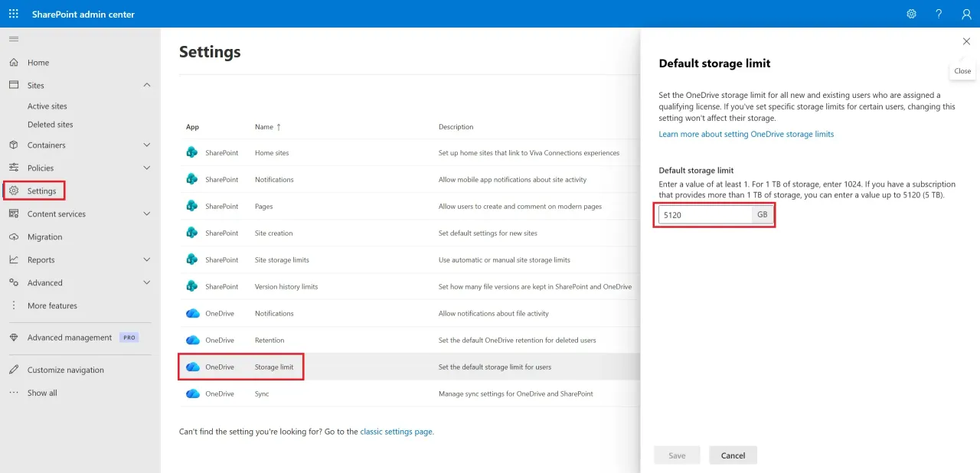Viewport: 980px width, 473px height.
Task: Click the Containers cube icon
Action: (14, 145)
